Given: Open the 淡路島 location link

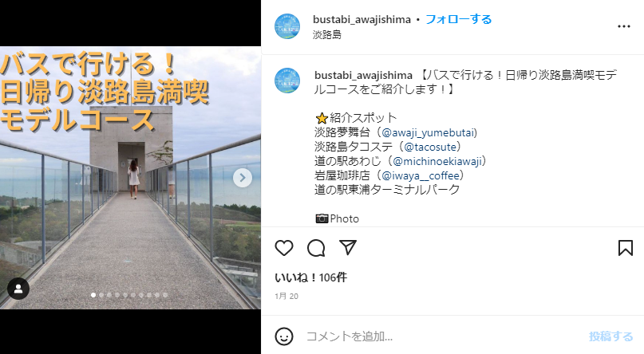Looking at the screenshot, I should pos(327,34).
